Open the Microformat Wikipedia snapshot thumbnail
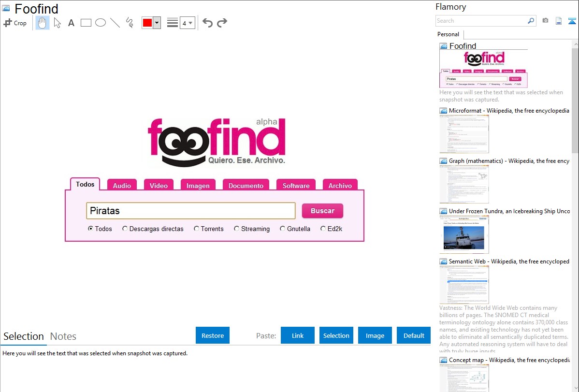Viewport: 579px width, 392px height. coord(464,134)
